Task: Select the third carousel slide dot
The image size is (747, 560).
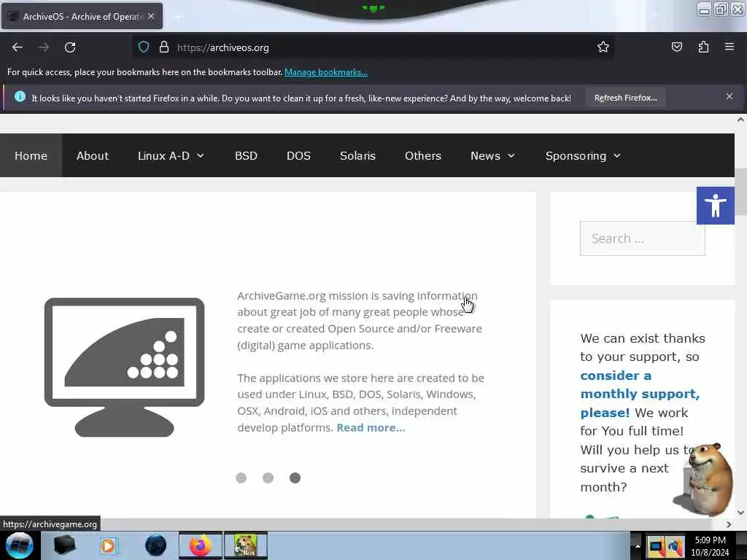Action: pyautogui.click(x=295, y=478)
